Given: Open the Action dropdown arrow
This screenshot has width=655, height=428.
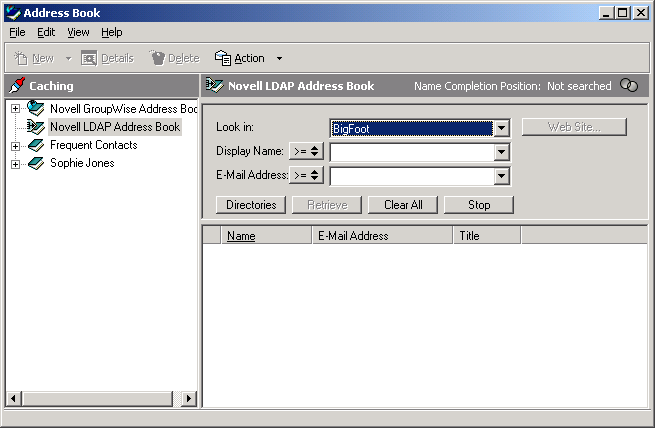Looking at the screenshot, I should tap(279, 58).
